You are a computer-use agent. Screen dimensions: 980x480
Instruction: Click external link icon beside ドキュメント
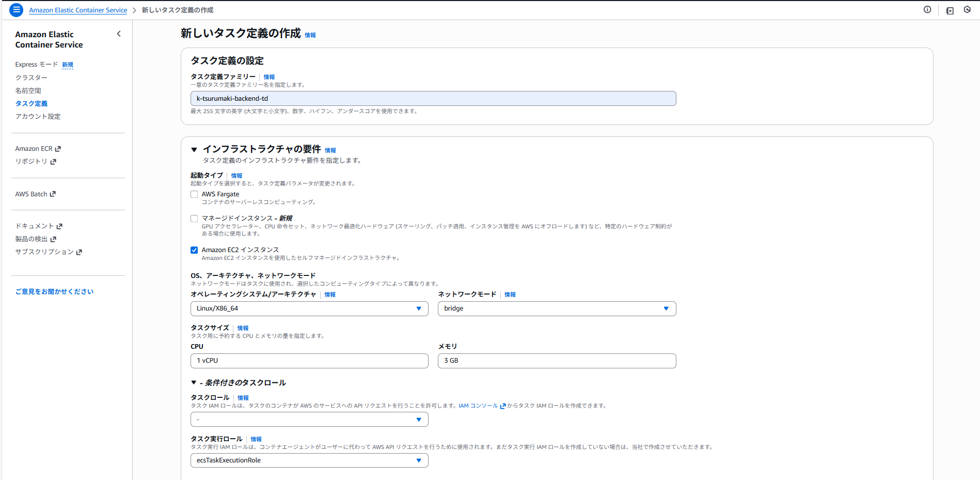(59, 226)
